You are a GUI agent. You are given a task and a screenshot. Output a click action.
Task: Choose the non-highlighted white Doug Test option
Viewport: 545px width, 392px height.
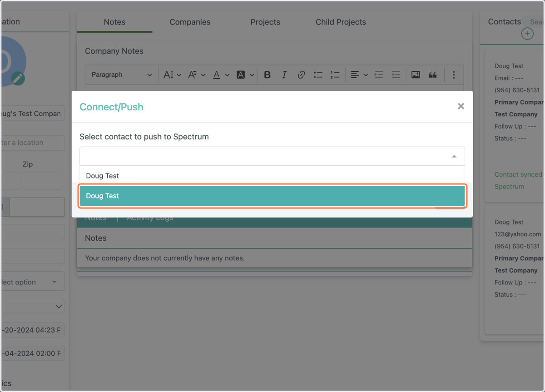[272, 176]
